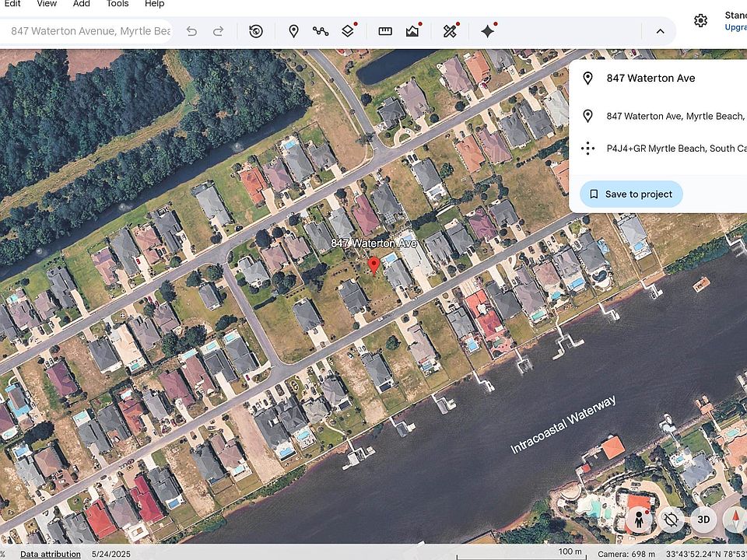Click the red map pin marker
The width and height of the screenshot is (747, 560).
click(x=374, y=266)
